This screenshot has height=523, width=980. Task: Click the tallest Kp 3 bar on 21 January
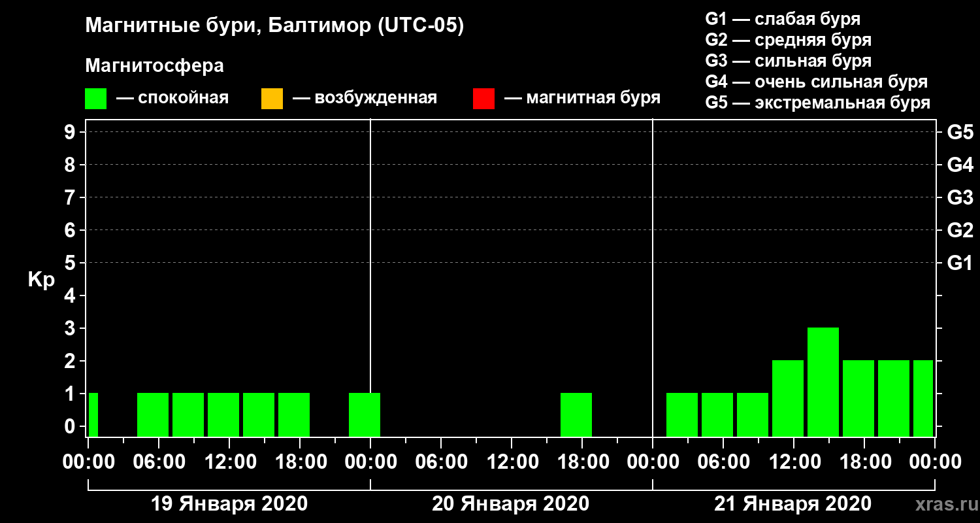tap(823, 382)
